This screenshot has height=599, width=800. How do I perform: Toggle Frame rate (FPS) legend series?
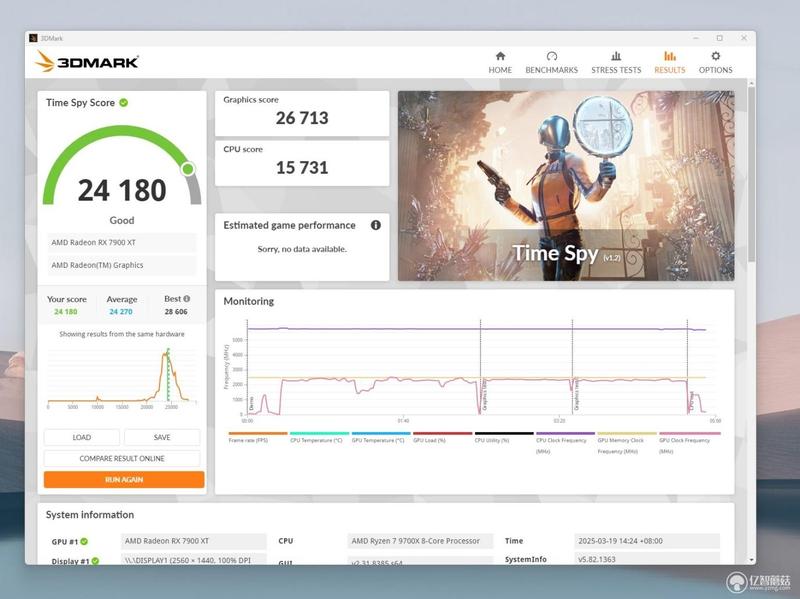(258, 437)
